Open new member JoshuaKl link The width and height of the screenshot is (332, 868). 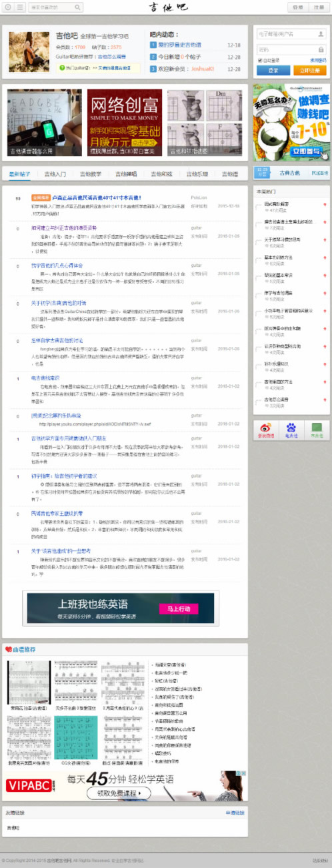(203, 68)
